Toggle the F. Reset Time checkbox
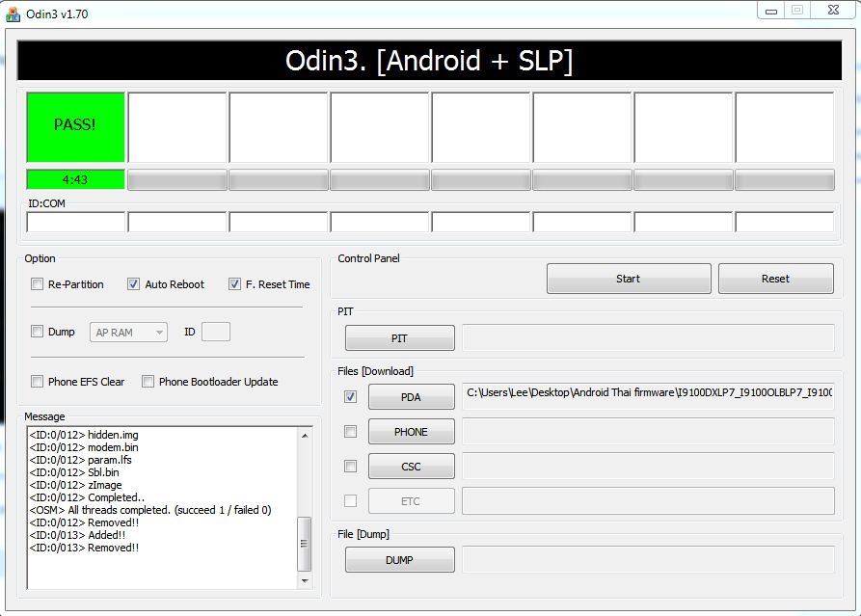The width and height of the screenshot is (861, 616). click(234, 284)
